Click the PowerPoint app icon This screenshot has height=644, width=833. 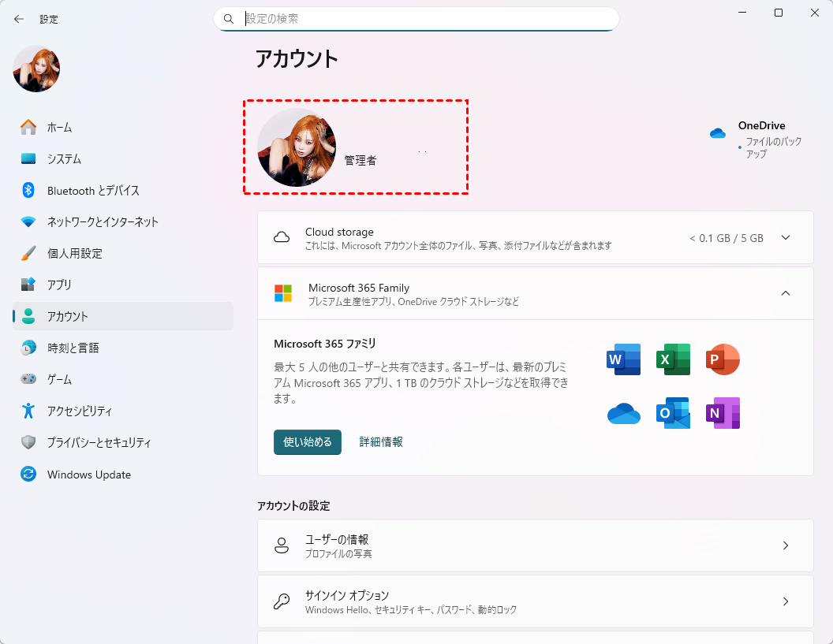pyautogui.click(x=723, y=359)
